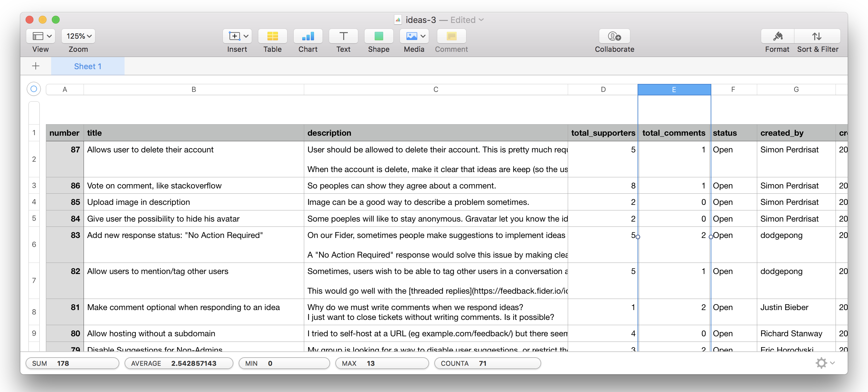868x392 pixels.
Task: Click the MAX 13 calculation pill
Action: [x=382, y=363]
